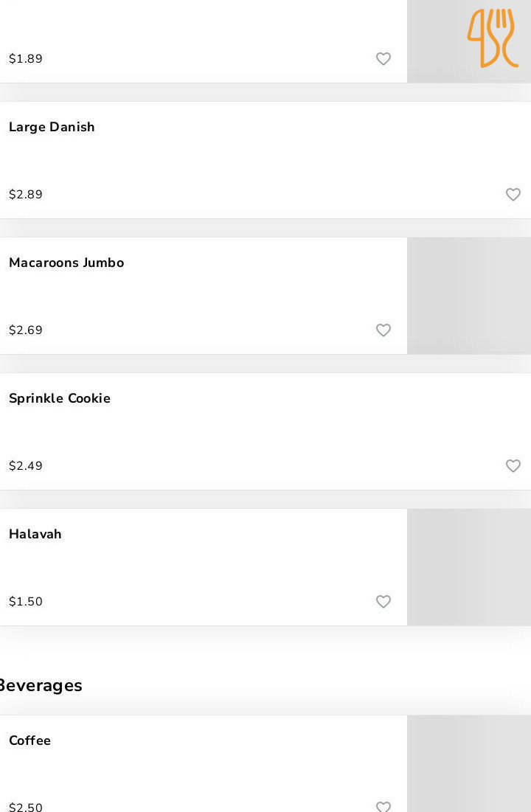This screenshot has height=812, width=531.
Task: Choose the Halavah menu item
Action: [x=35, y=534]
